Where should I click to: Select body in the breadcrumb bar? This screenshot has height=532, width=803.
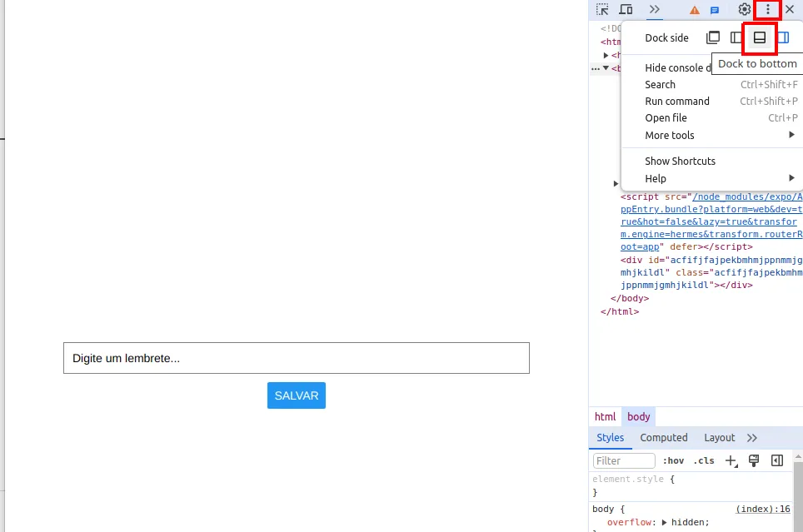coord(639,417)
